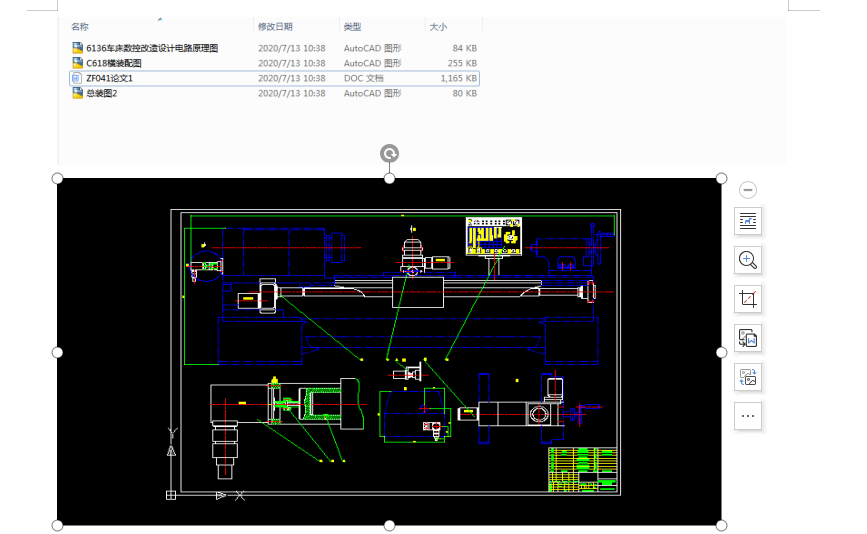The width and height of the screenshot is (867, 534).
Task: Click the 类型 column header
Action: (352, 27)
